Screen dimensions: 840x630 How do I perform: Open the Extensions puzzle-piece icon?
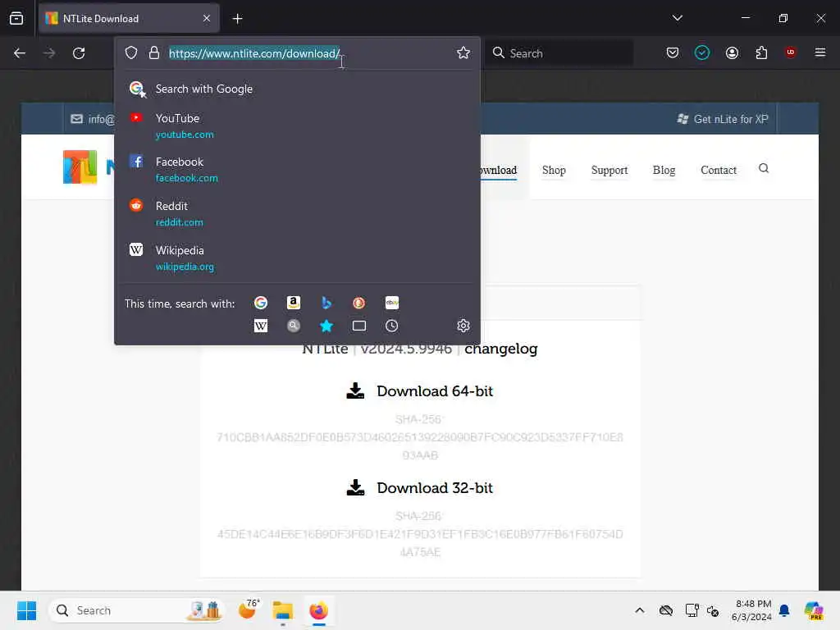point(761,52)
